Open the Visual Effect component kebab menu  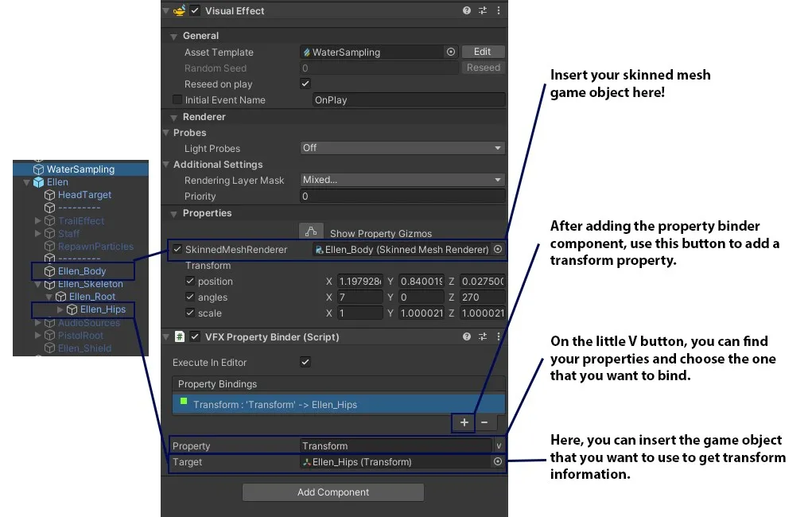pyautogui.click(x=498, y=10)
